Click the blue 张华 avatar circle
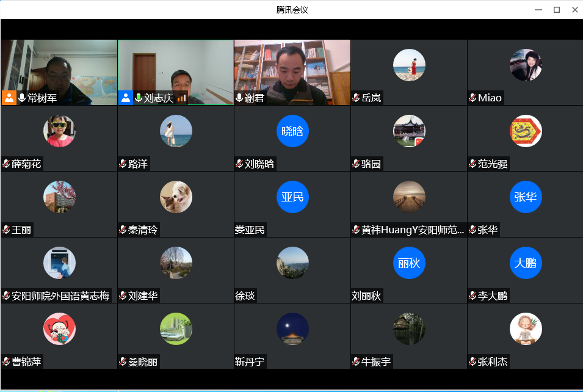Image resolution: width=583 pixels, height=392 pixels. pos(526,197)
